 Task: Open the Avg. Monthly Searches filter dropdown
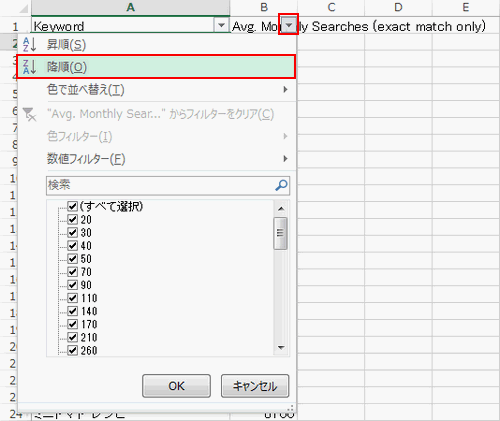point(289,25)
